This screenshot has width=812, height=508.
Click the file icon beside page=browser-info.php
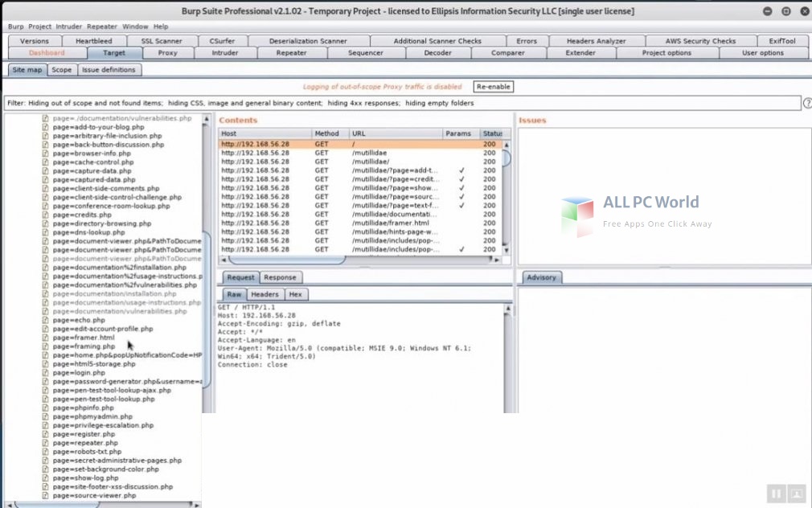(x=46, y=154)
